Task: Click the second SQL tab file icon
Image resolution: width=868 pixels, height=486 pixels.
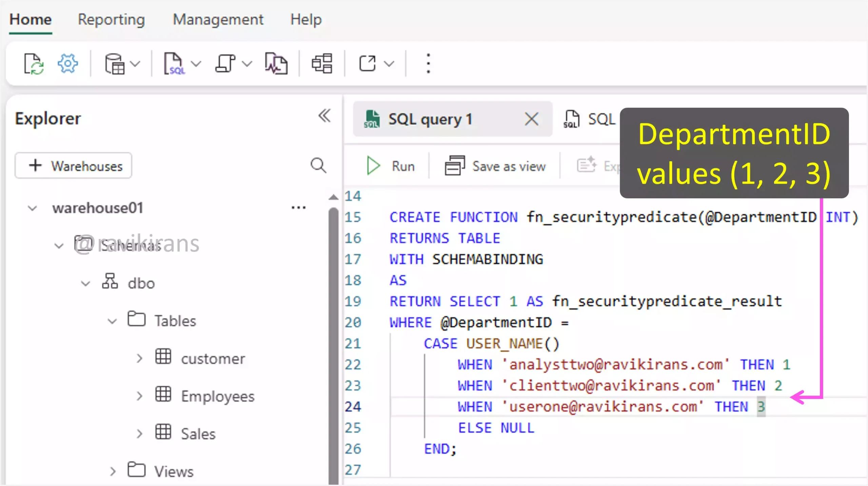Action: [571, 119]
